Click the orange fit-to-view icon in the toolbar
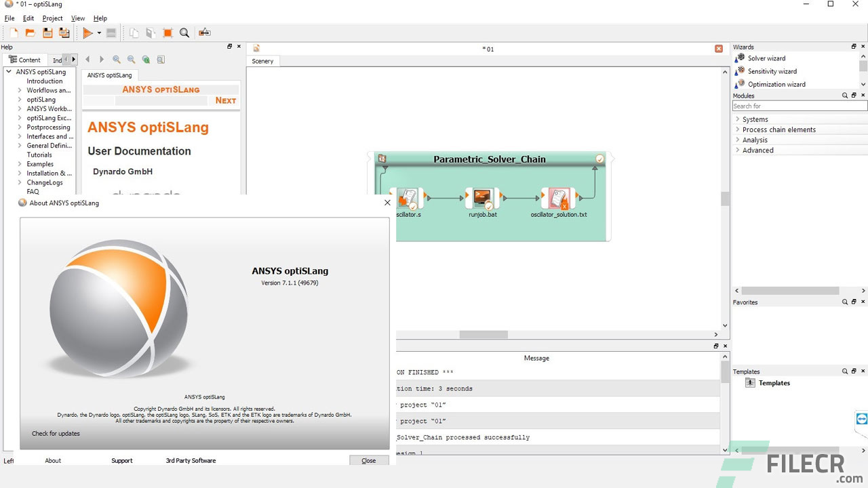868x488 pixels. 167,33
